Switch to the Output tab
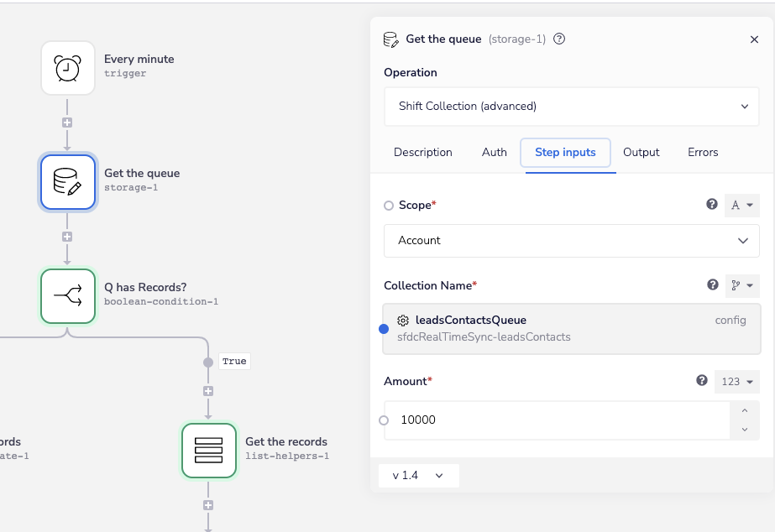The width and height of the screenshot is (775, 532). click(641, 153)
